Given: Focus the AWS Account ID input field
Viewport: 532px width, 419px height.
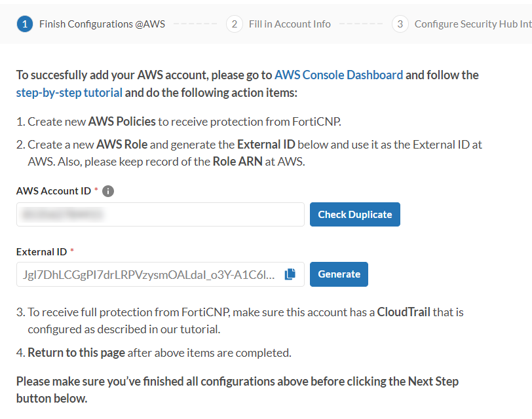Looking at the screenshot, I should coord(161,214).
